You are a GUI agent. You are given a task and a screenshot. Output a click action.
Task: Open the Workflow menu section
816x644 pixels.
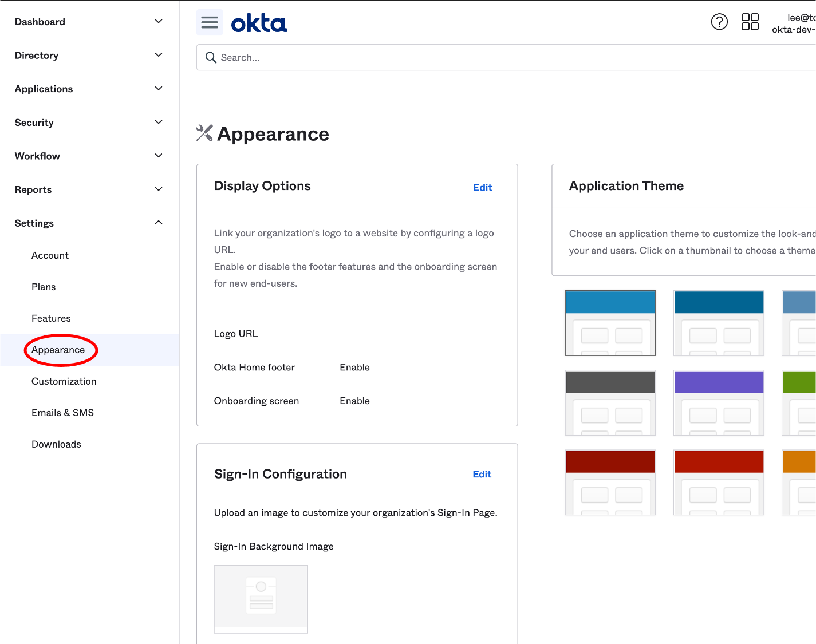click(x=89, y=156)
